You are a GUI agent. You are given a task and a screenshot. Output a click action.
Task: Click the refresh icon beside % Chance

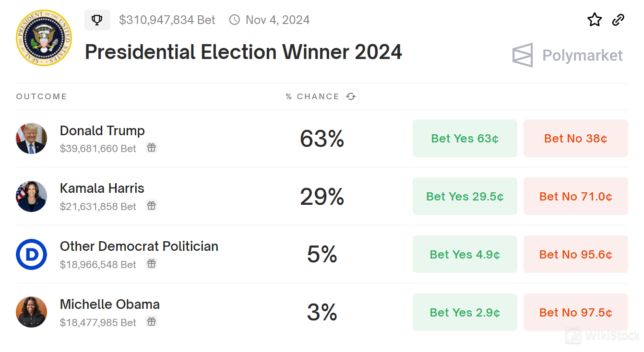(x=351, y=96)
